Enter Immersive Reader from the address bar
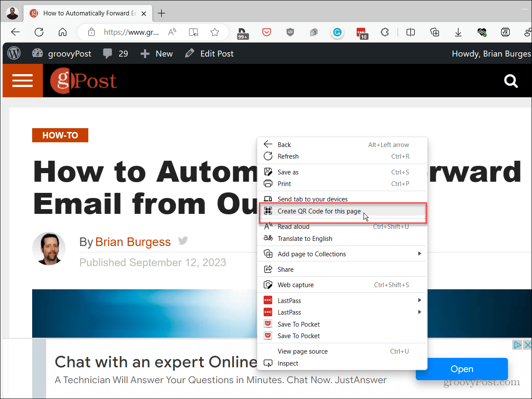 click(194, 32)
